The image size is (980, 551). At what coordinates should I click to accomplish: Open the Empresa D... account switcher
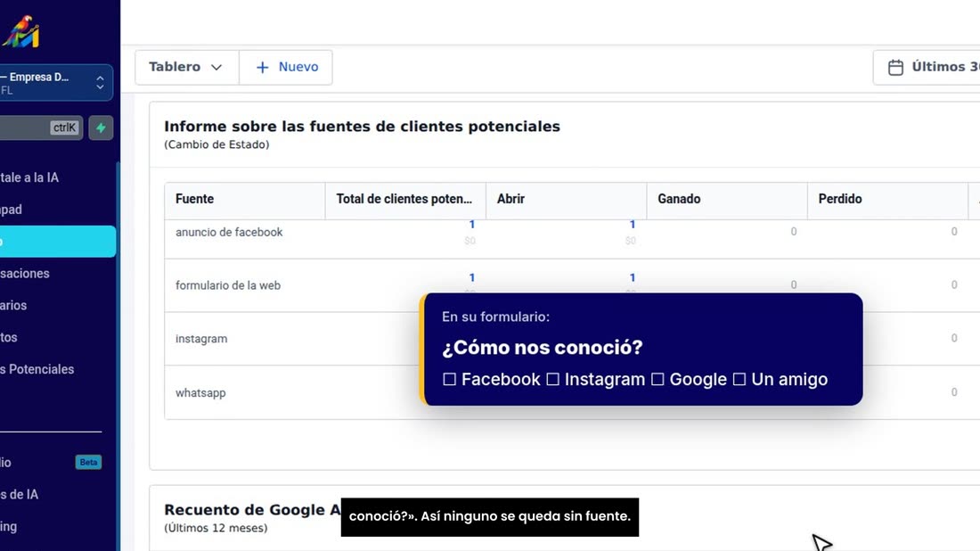55,83
